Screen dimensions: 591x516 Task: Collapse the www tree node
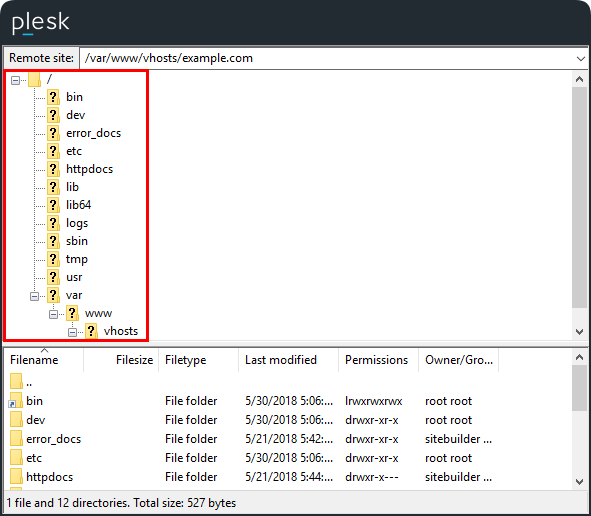(53, 314)
